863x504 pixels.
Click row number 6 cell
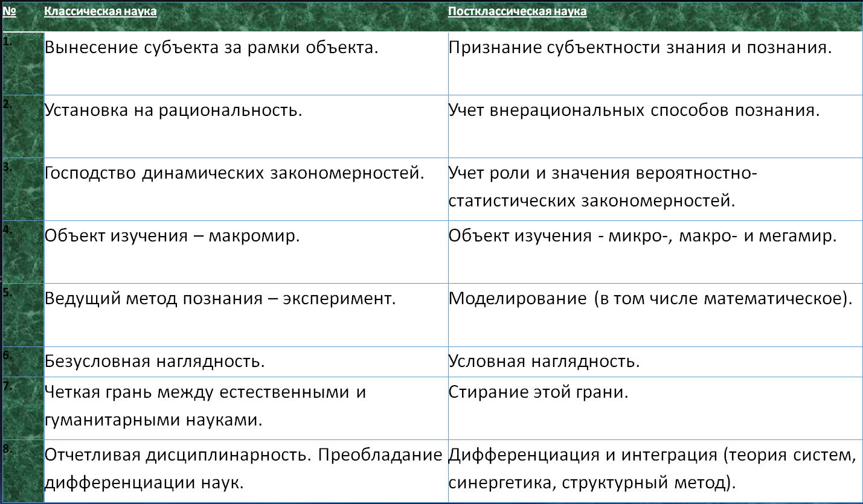23,362
